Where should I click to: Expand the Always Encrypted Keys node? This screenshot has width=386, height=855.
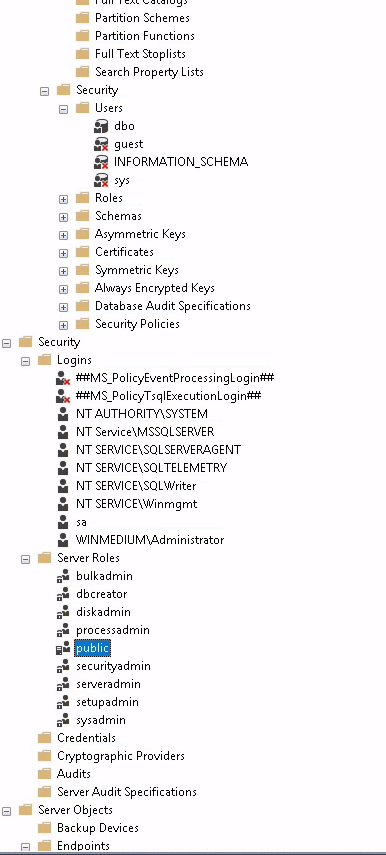(x=64, y=288)
